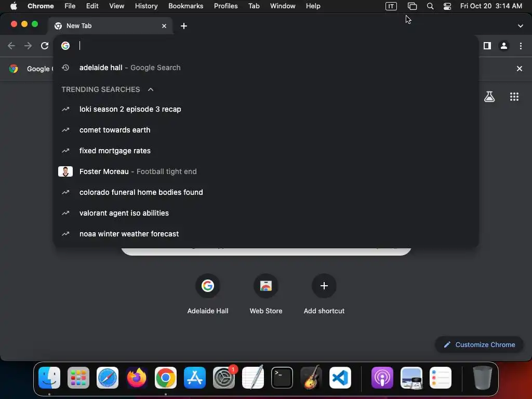Open a new tab with plus button
This screenshot has height=399, width=532.
tap(183, 26)
